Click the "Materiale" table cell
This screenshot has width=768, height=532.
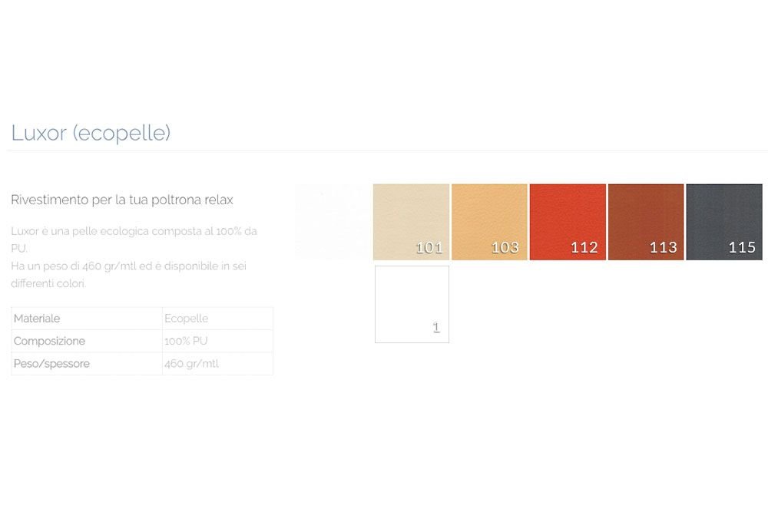pos(37,319)
